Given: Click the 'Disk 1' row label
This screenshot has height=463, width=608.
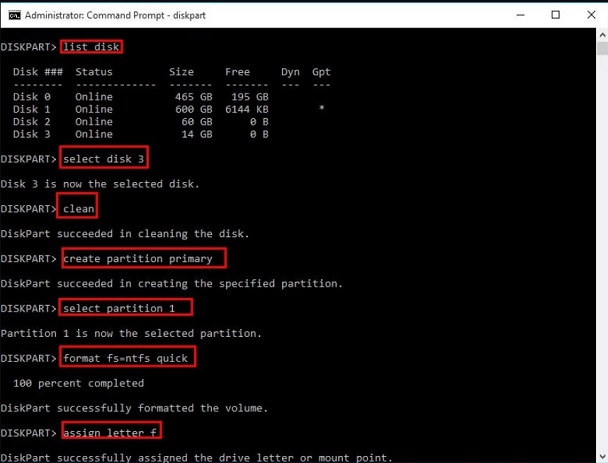Looking at the screenshot, I should (31, 109).
